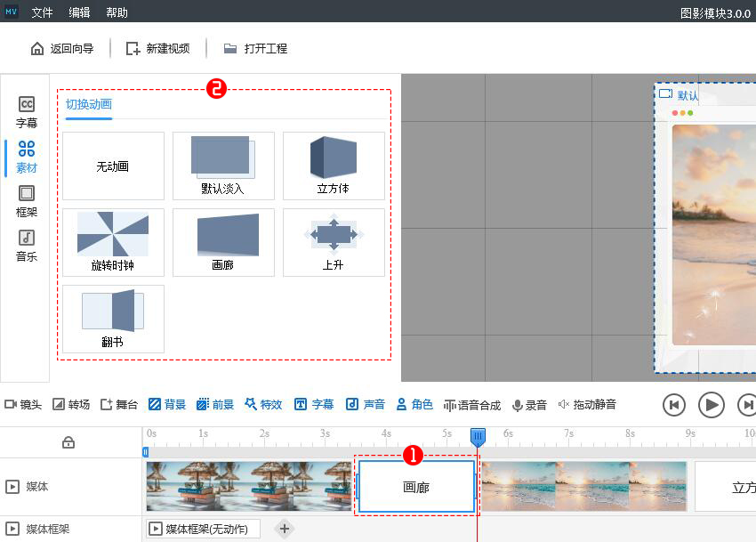Click the 舞台 stage tool

(x=119, y=404)
